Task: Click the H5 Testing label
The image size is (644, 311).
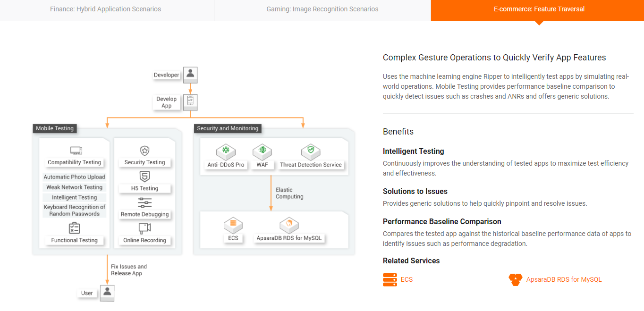Action: pos(145,188)
